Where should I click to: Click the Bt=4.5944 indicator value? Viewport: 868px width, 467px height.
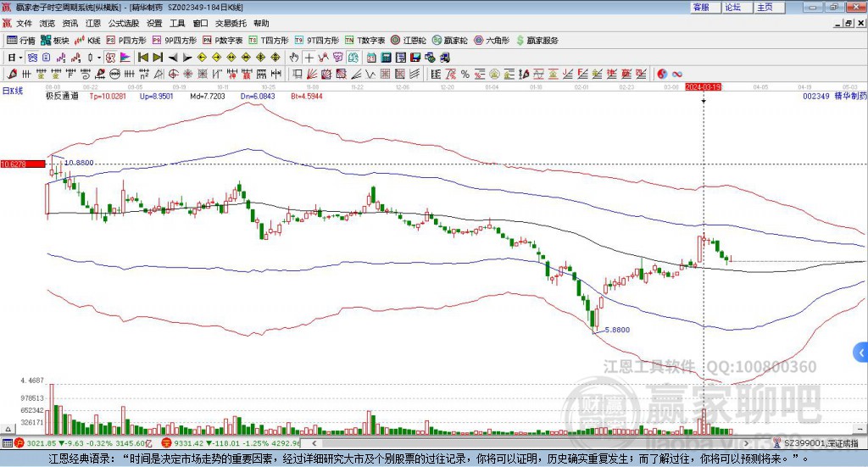(307, 96)
